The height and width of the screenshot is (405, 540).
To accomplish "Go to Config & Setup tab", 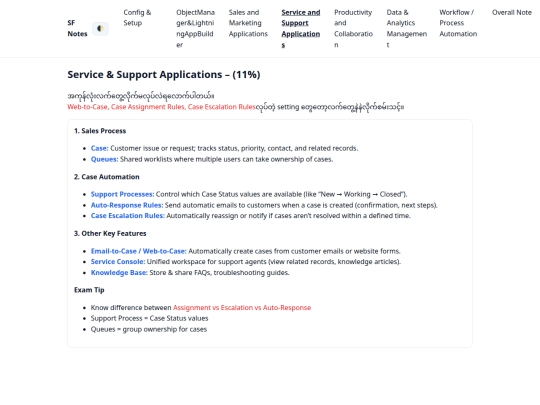I will point(137,18).
